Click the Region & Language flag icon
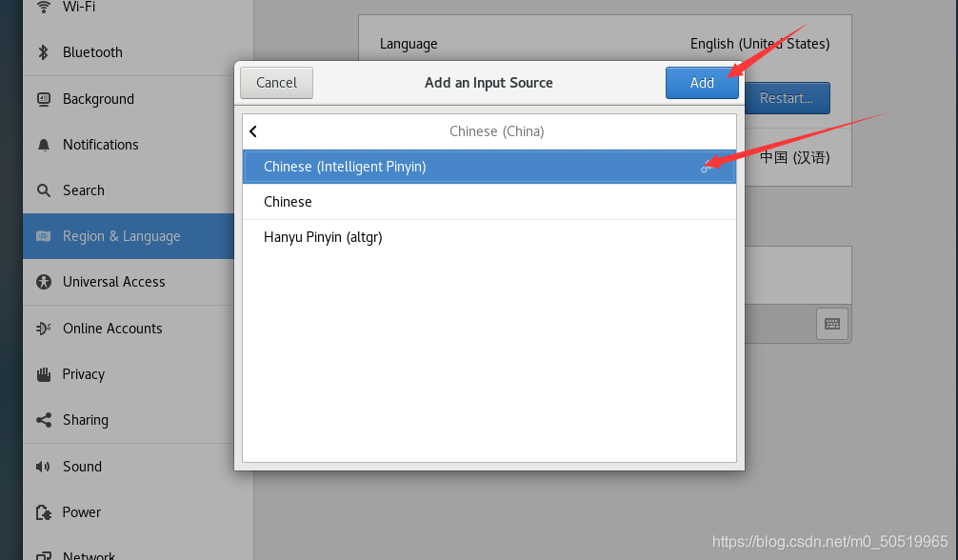This screenshot has width=958, height=560. 44,236
